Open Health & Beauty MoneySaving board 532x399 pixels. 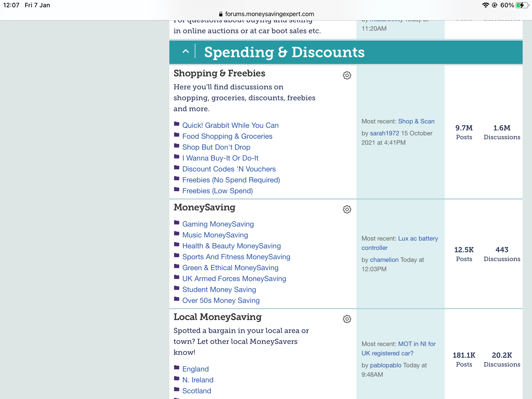(231, 246)
